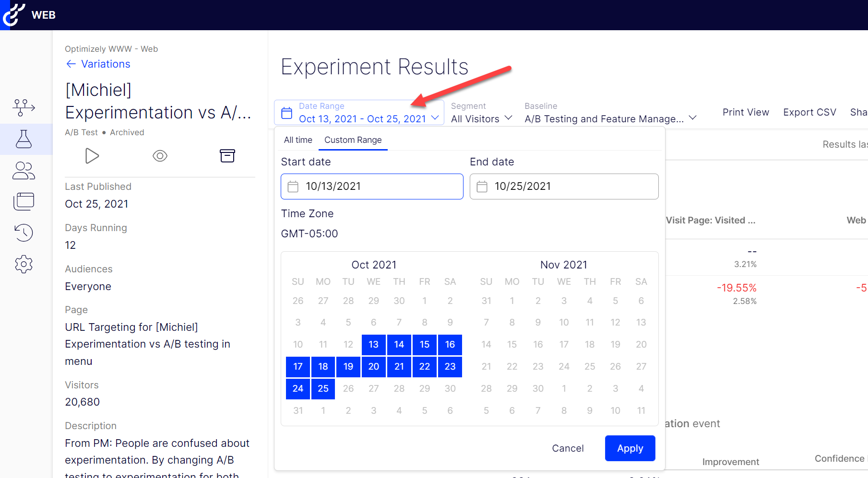Go back to Variations
The width and height of the screenshot is (868, 478).
pyautogui.click(x=98, y=64)
